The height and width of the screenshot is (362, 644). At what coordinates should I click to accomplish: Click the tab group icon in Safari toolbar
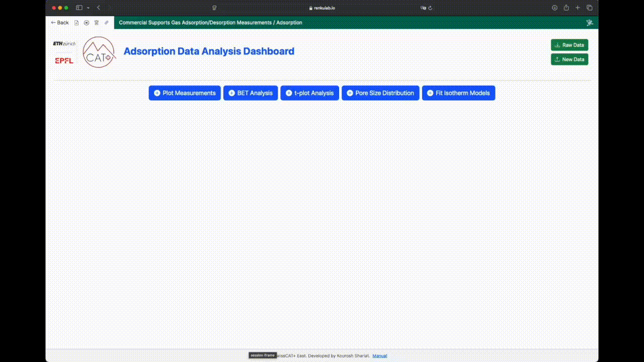tap(214, 8)
